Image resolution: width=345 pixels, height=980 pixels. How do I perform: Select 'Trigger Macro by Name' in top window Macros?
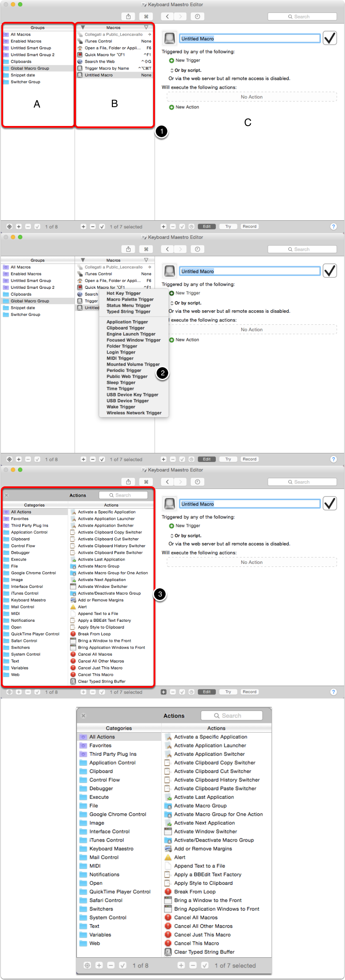(x=115, y=68)
